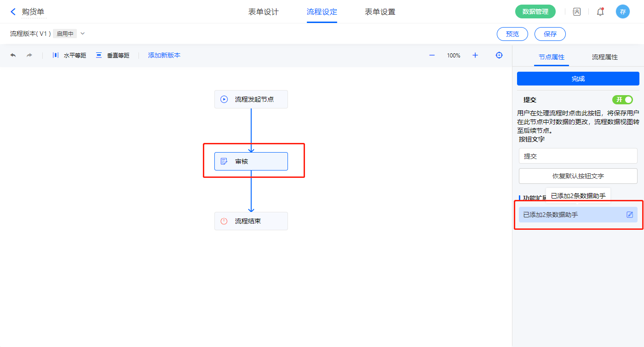
Task: Click the blue 完成 button
Action: point(578,79)
